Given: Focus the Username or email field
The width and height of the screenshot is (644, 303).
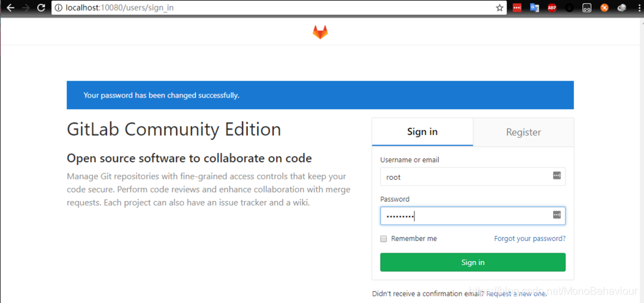Looking at the screenshot, I should (473, 177).
